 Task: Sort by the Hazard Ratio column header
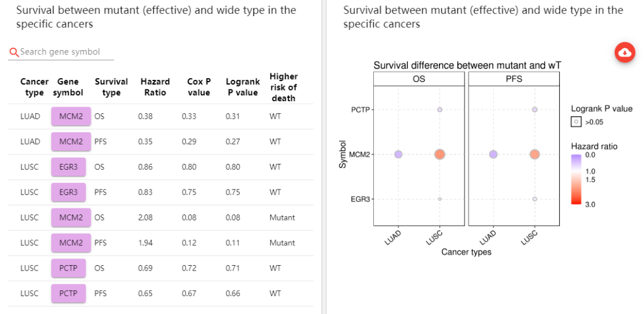[155, 87]
